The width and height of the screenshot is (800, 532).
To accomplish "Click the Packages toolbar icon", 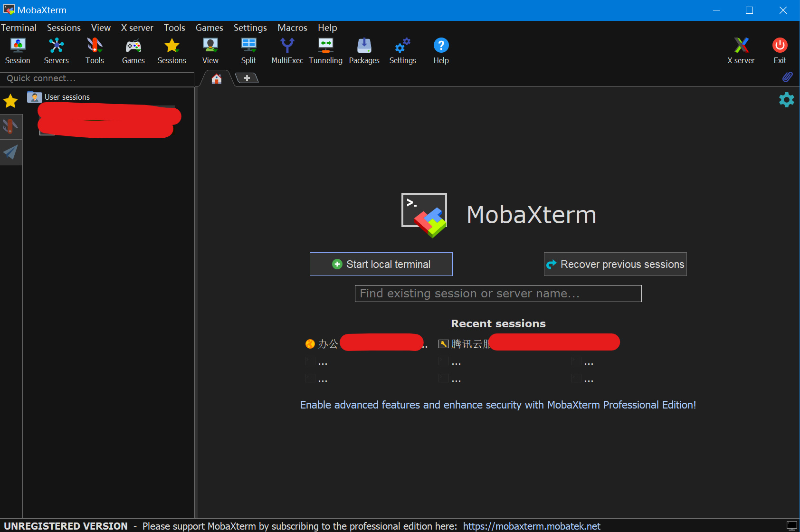I will tap(364, 51).
